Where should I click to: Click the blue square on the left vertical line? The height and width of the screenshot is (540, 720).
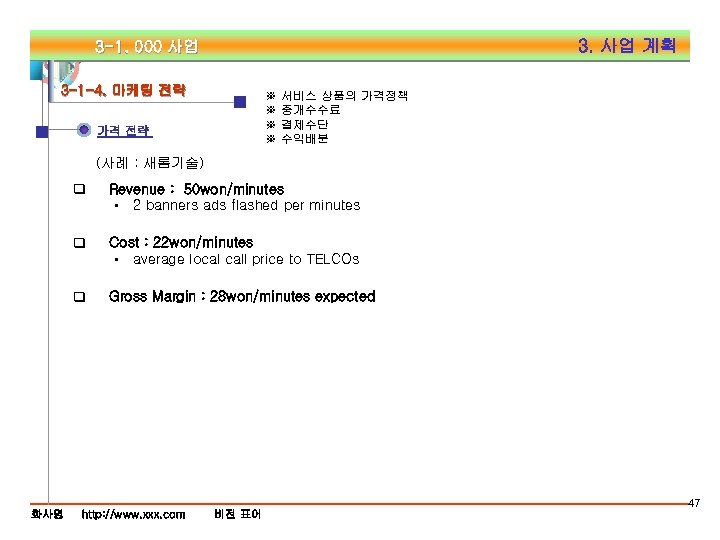point(42,132)
